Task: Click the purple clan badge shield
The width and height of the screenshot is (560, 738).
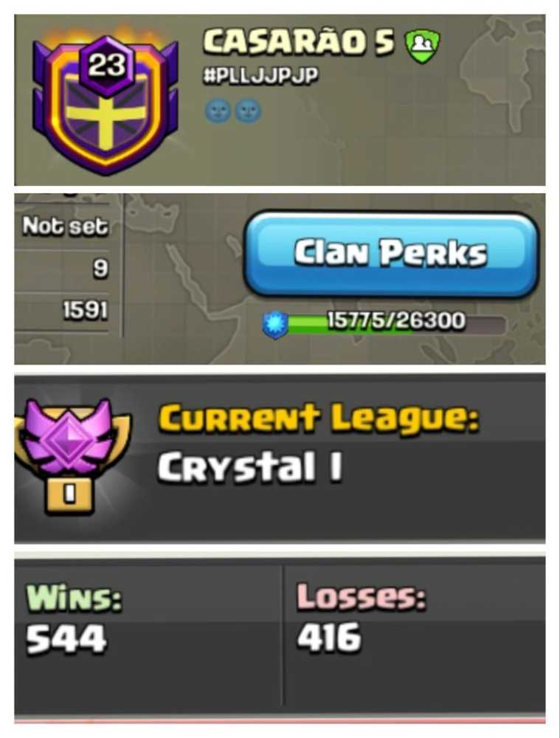Action: (105, 103)
